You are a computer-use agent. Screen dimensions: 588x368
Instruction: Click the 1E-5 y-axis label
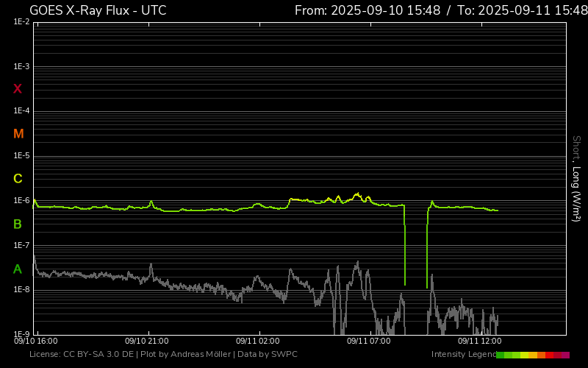point(21,156)
